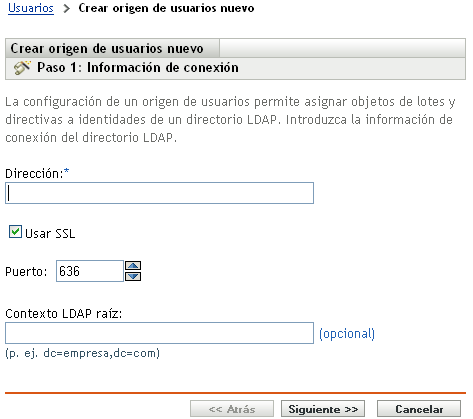Click the << Atrás button

click(232, 409)
